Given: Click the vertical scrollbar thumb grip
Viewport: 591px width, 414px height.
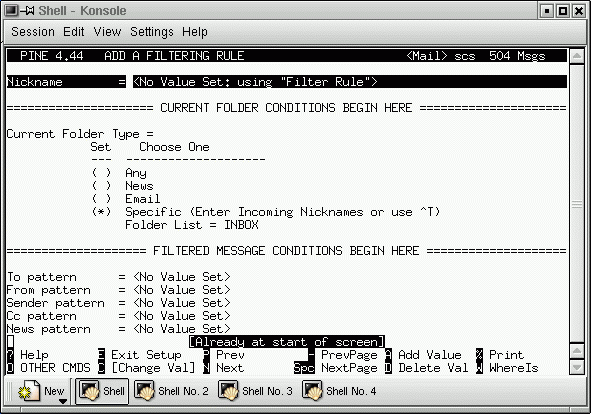Looking at the screenshot, I should [577, 204].
